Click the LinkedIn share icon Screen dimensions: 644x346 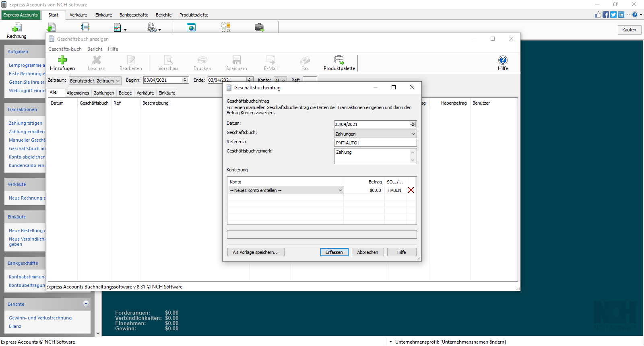coord(621,14)
